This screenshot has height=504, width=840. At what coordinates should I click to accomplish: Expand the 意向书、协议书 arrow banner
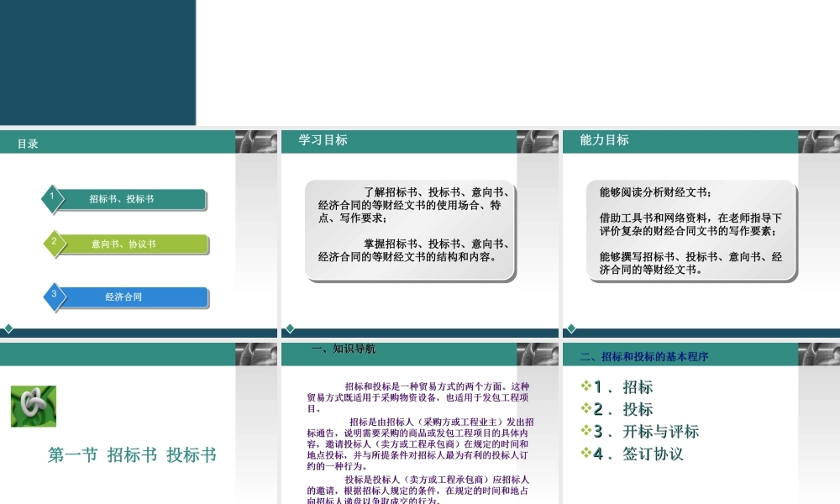128,244
